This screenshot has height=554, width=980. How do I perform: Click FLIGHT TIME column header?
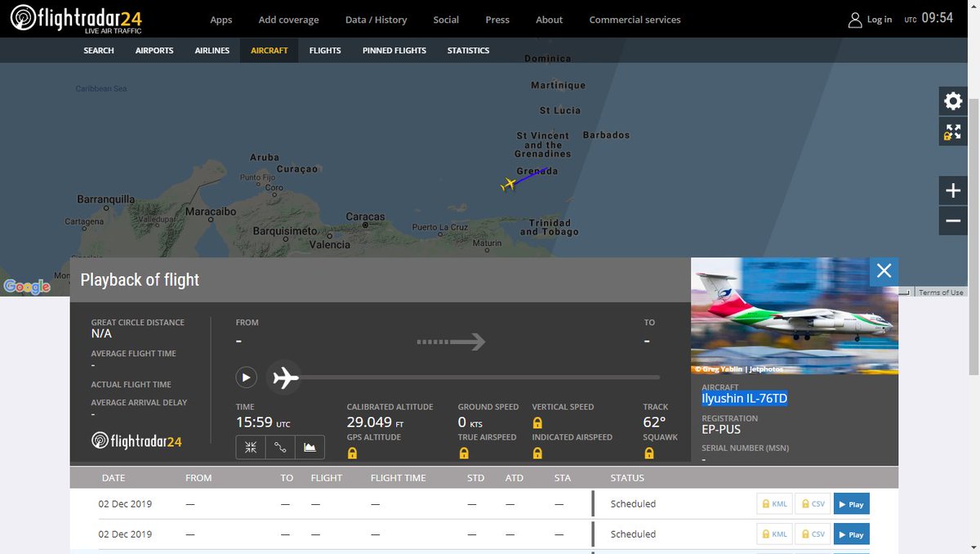(399, 478)
